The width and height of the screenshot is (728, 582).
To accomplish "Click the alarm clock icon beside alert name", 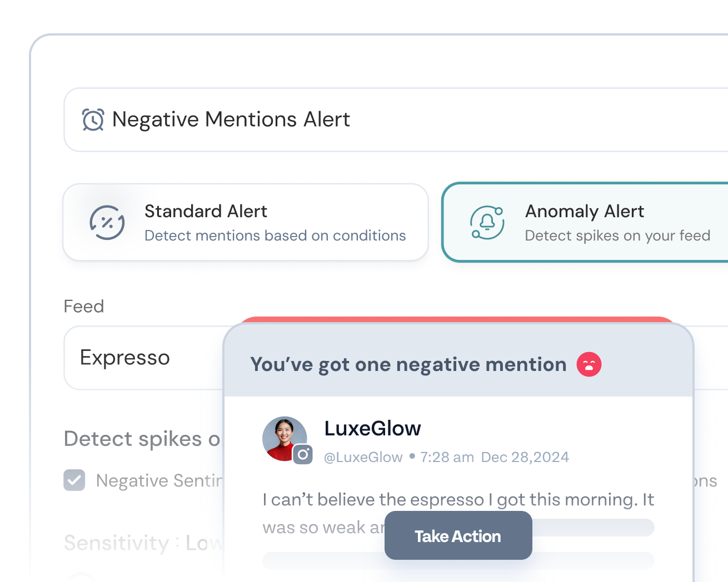I will [x=93, y=119].
